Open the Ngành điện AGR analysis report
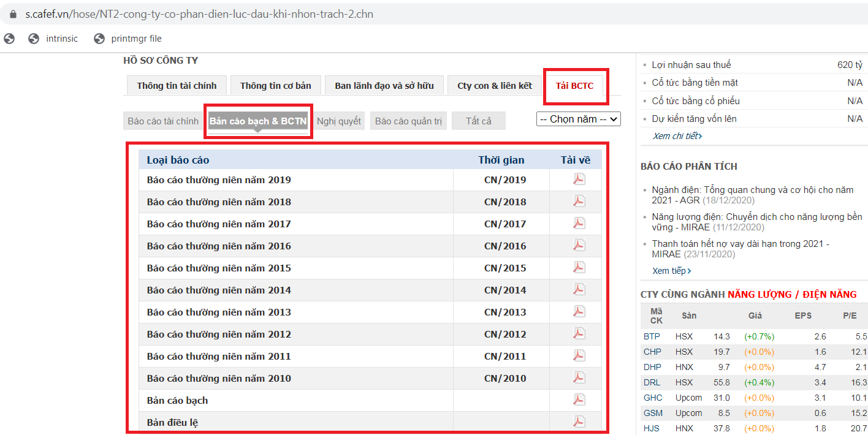This screenshot has width=868, height=435. coord(752,195)
